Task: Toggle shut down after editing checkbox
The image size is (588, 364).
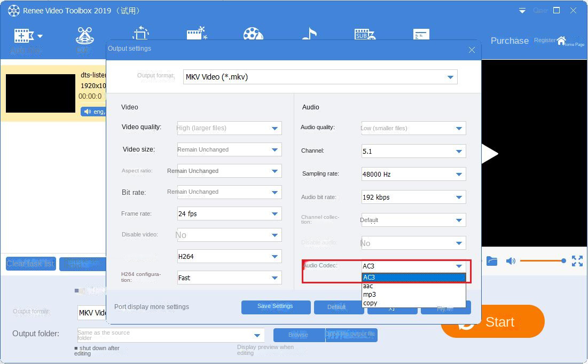Action: 76,348
